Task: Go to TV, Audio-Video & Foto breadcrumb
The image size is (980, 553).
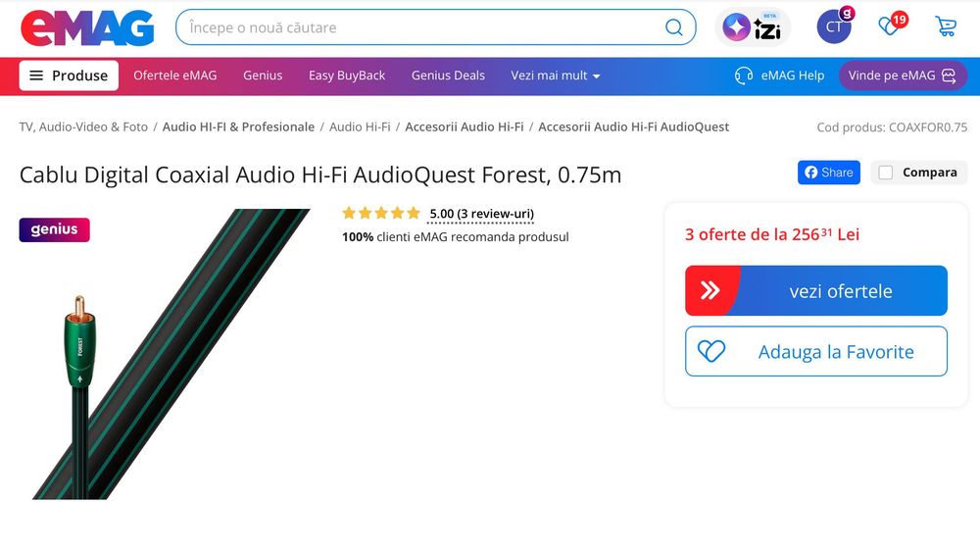Action: click(83, 127)
